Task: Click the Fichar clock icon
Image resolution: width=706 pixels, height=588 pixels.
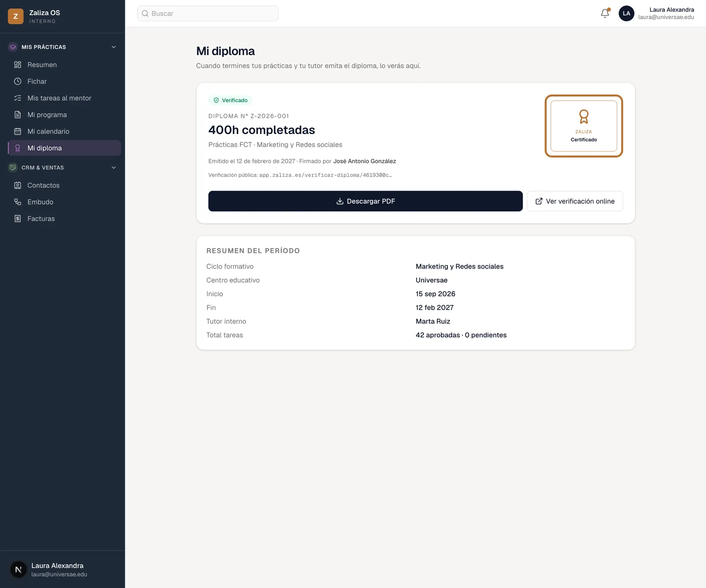Action: click(18, 82)
